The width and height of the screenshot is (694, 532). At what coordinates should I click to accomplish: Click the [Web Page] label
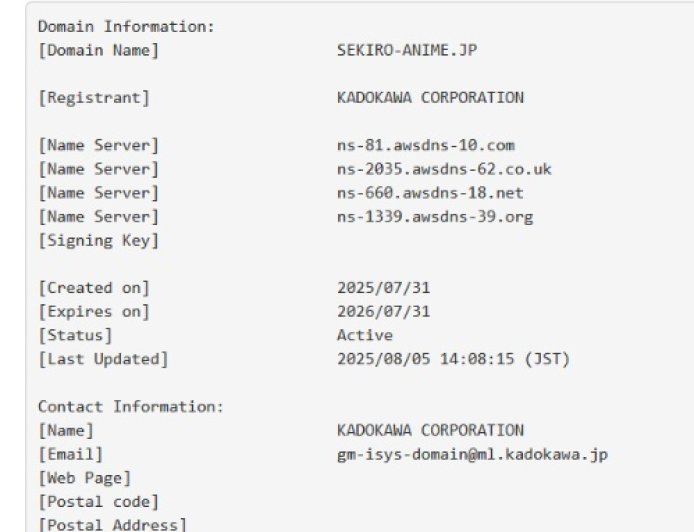[84, 478]
